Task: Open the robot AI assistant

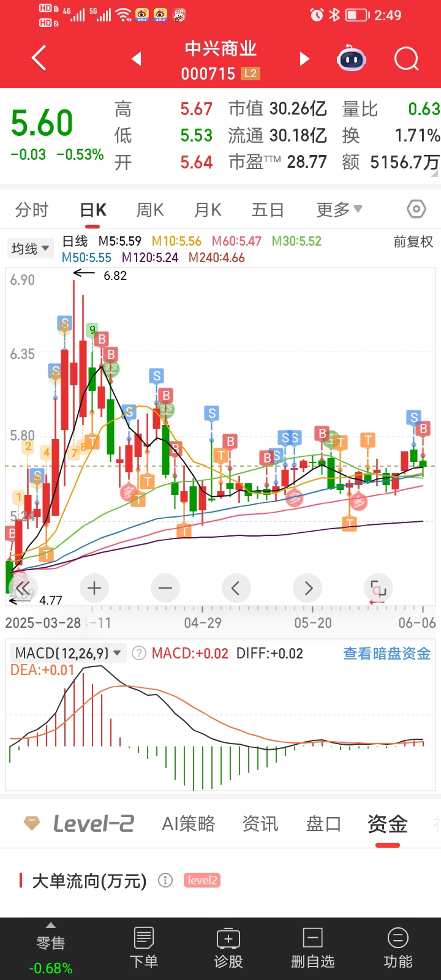Action: [x=352, y=59]
